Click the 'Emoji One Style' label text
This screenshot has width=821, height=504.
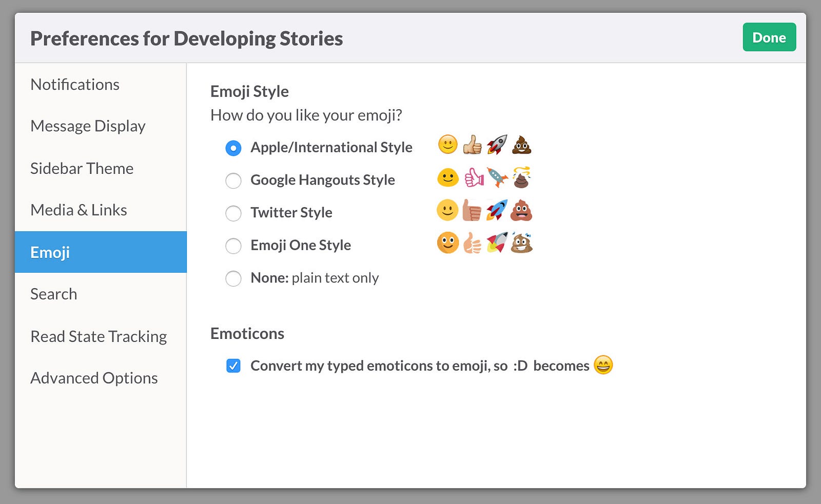point(301,245)
